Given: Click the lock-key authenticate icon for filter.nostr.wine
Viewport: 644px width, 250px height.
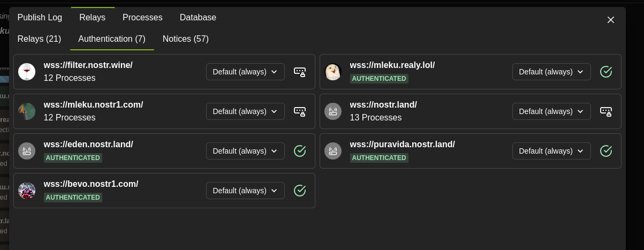Looking at the screenshot, I should click(x=300, y=72).
